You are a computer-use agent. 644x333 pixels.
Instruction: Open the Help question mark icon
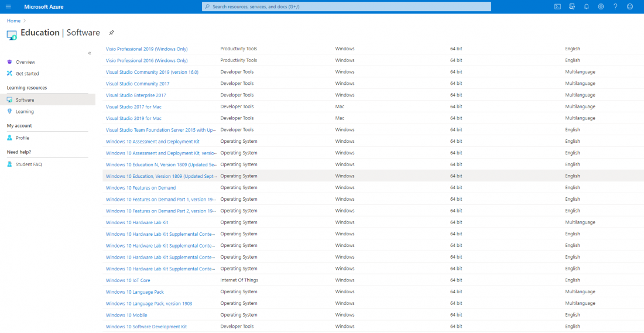coord(615,6)
